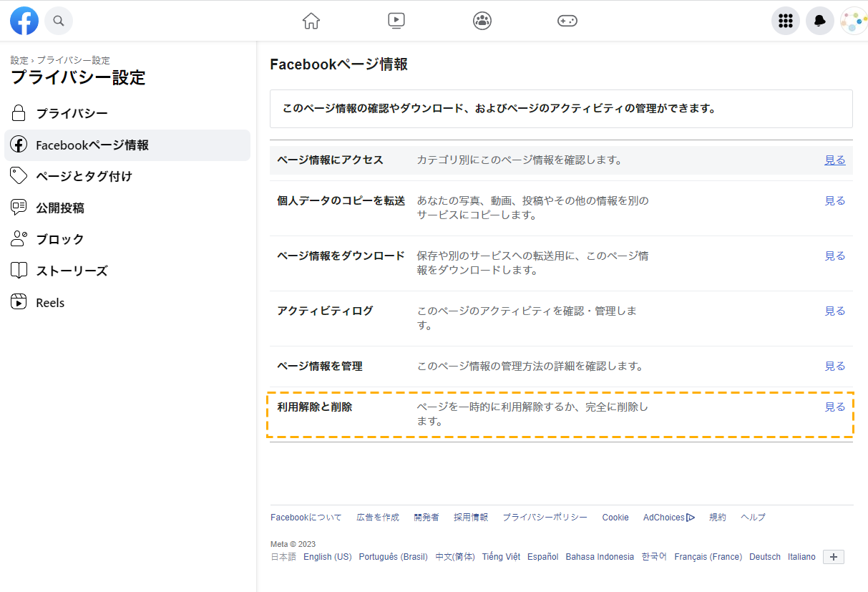868x592 pixels.
Task: Switch language to Português (Brasil)
Action: pyautogui.click(x=394, y=556)
